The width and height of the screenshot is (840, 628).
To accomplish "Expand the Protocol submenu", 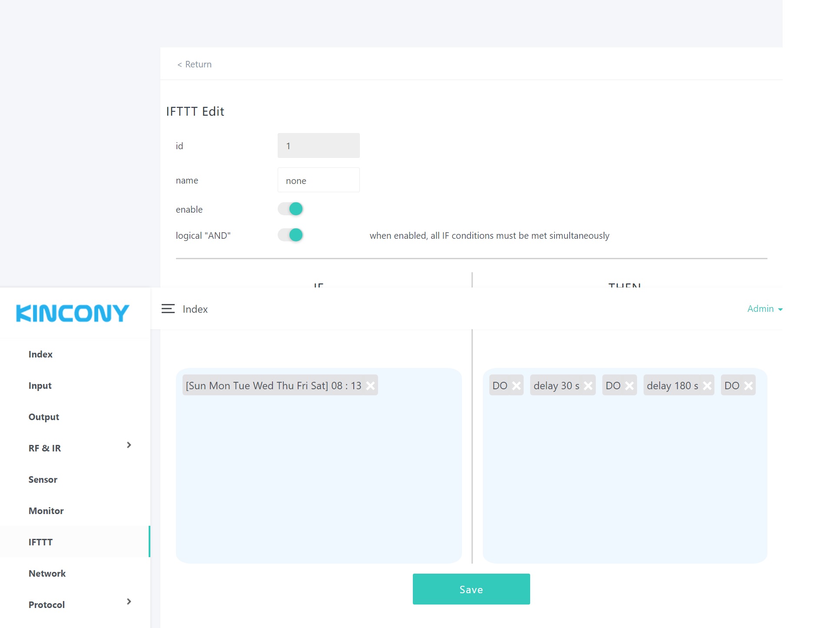I will coord(129,601).
